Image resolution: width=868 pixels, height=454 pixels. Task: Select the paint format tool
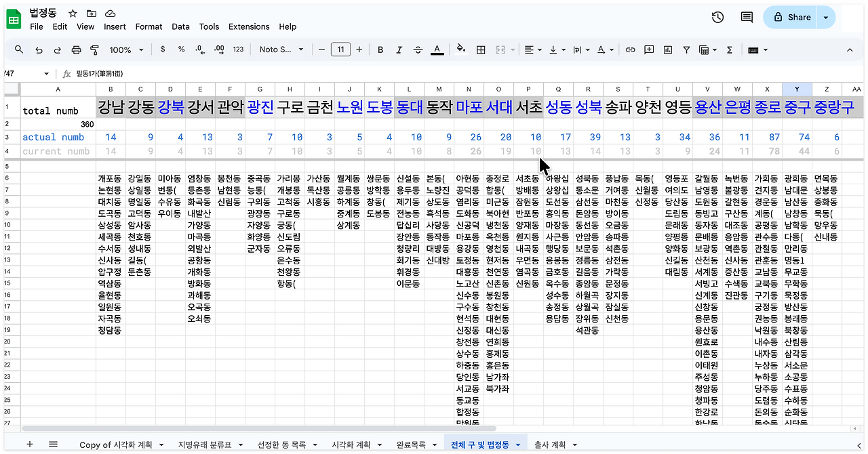tap(95, 49)
